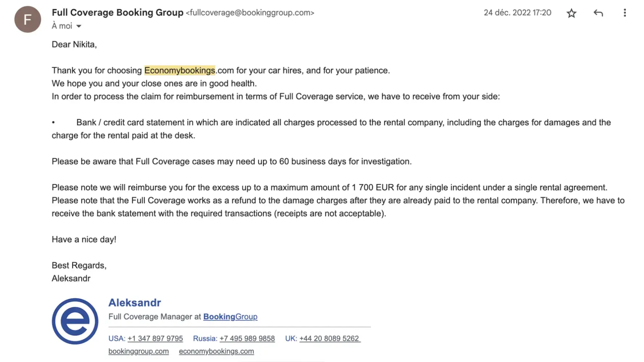
Task: Open the bookinggroup.com website link
Action: (x=138, y=351)
